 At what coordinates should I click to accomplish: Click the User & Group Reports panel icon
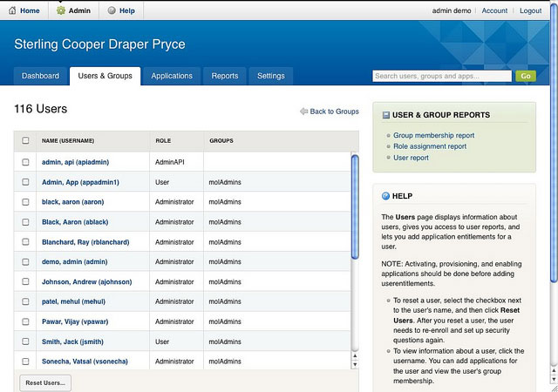386,115
